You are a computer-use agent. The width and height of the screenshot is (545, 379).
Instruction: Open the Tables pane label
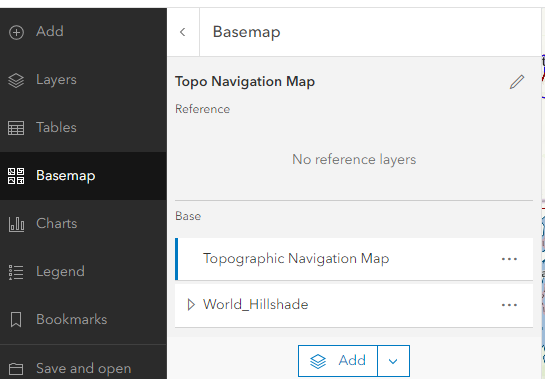[56, 127]
